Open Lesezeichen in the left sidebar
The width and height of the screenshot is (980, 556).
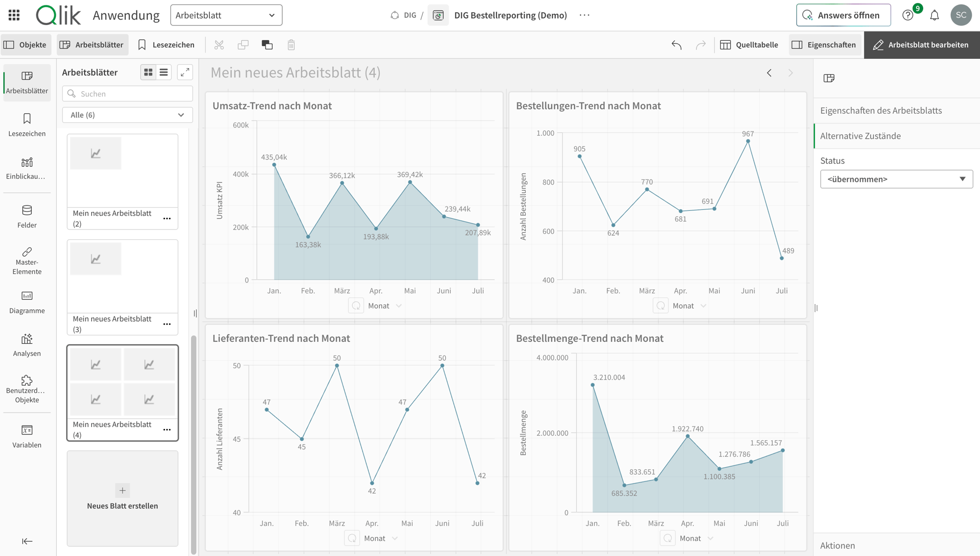(27, 125)
